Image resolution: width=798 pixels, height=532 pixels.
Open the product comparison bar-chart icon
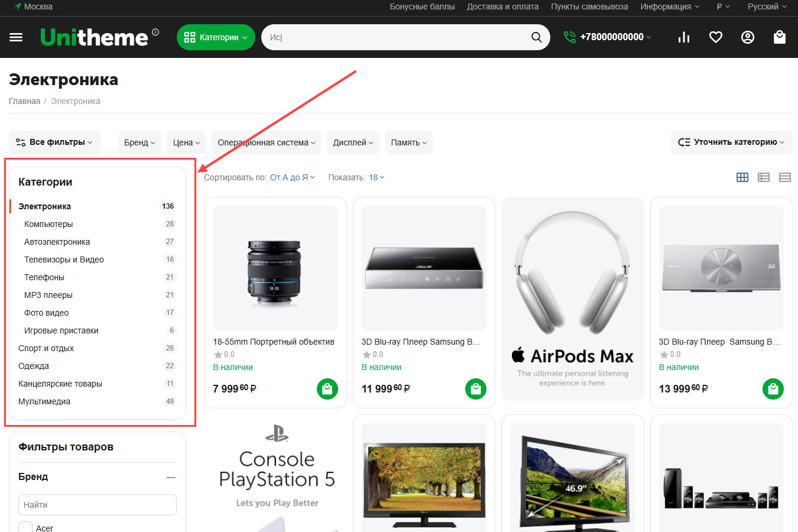tap(684, 37)
